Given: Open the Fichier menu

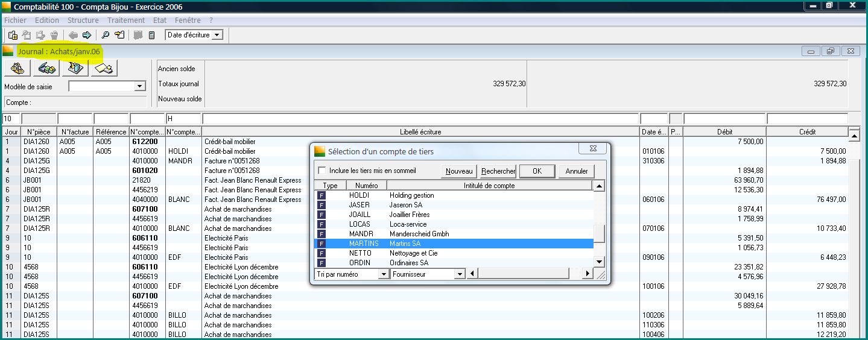Looking at the screenshot, I should point(15,20).
